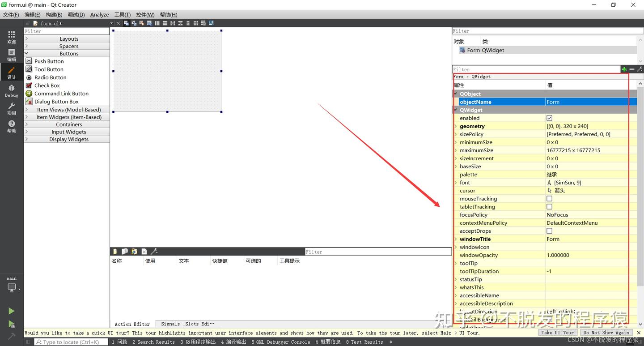Click the Type to locate search field
This screenshot has height=346, width=644.
72,342
